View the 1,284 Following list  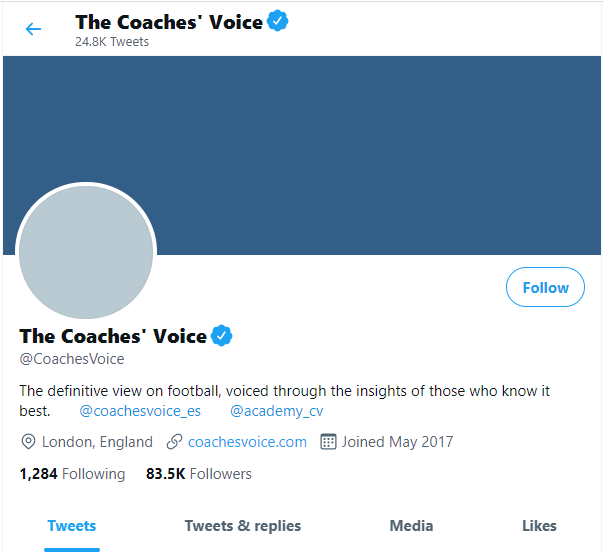[x=72, y=474]
